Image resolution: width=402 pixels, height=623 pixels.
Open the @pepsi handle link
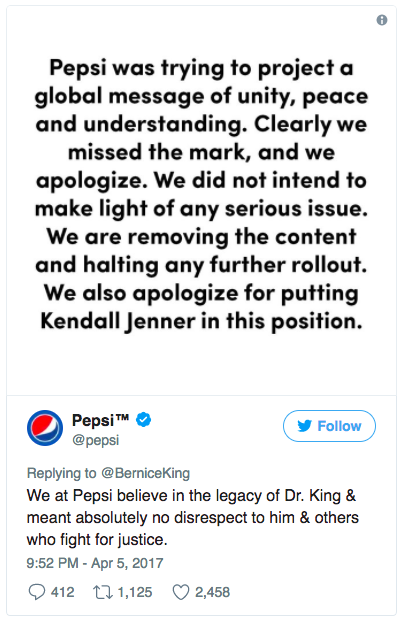95,440
